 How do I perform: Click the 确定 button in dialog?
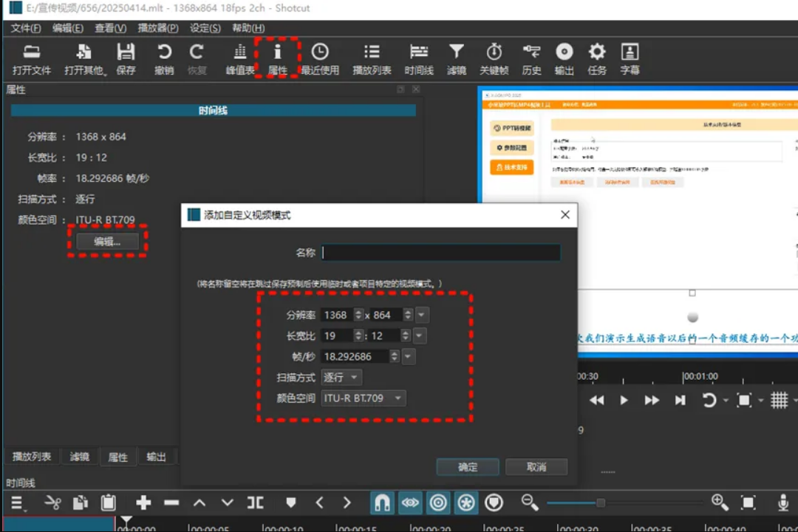[468, 467]
